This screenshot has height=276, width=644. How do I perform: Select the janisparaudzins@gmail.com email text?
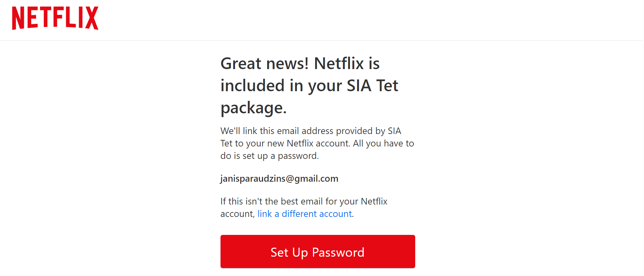pos(279,179)
